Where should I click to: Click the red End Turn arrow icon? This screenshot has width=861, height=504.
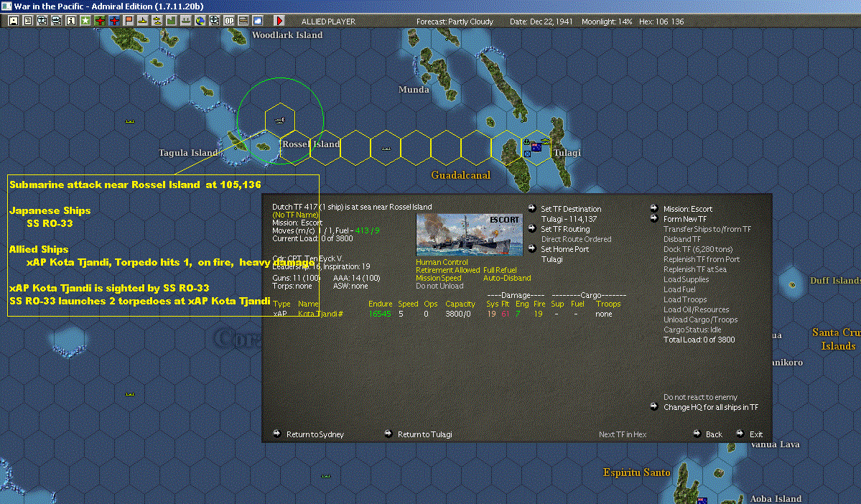pos(279,21)
